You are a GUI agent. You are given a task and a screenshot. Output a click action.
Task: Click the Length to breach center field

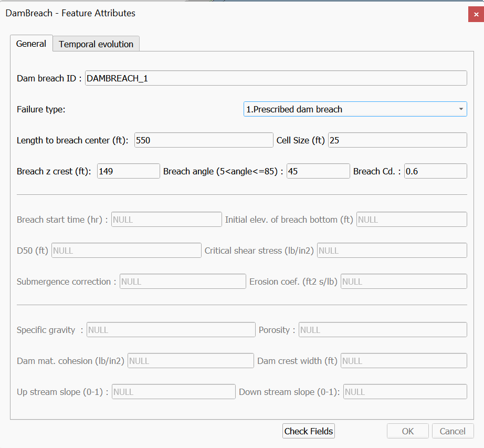204,140
